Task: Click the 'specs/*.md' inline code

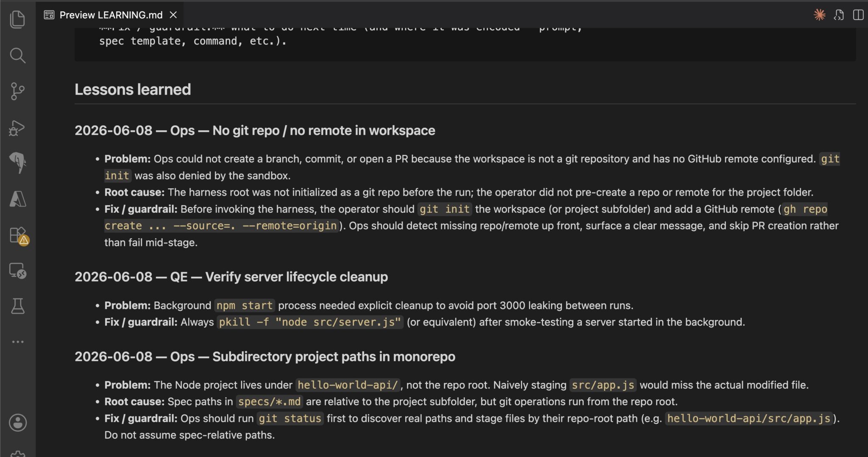Action: [270, 401]
